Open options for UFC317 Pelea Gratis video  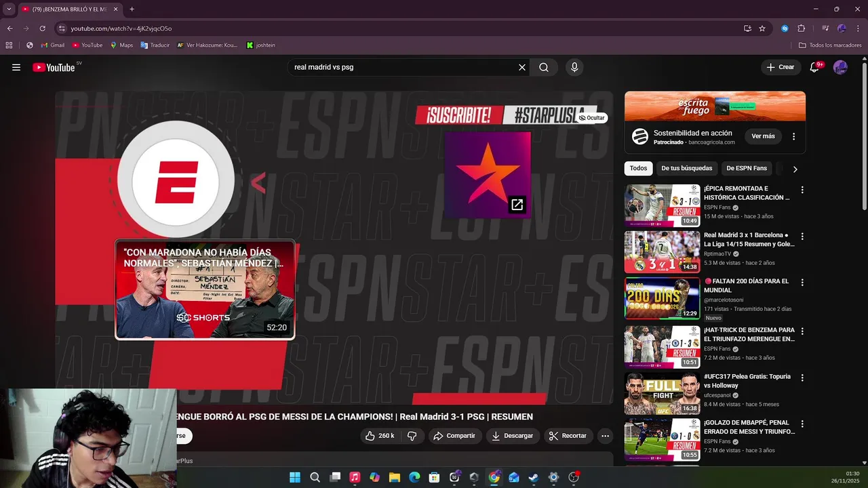(x=802, y=378)
